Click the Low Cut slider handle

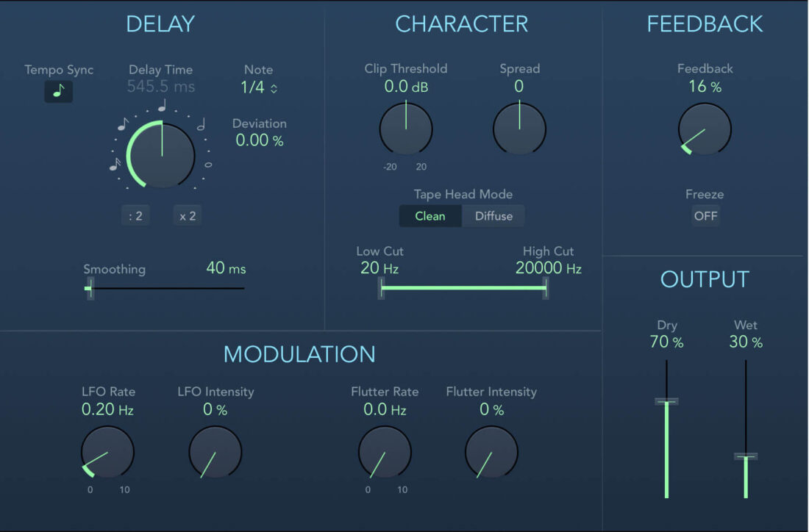click(381, 288)
